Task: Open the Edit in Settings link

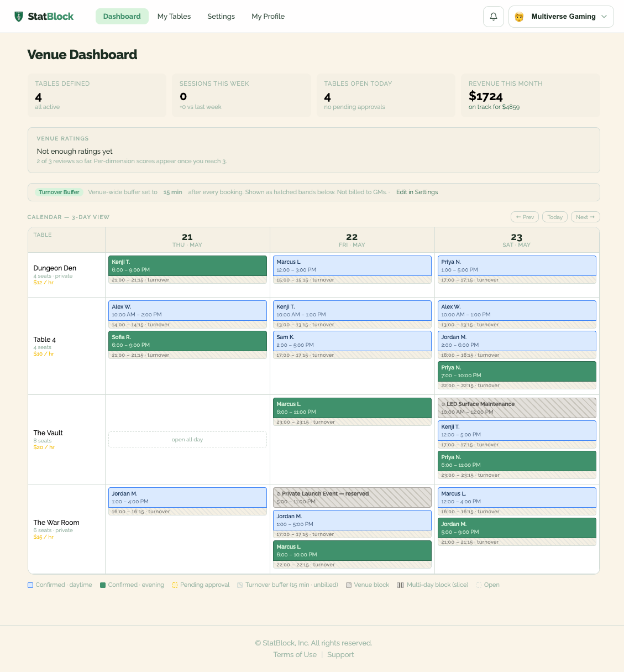Action: (417, 192)
